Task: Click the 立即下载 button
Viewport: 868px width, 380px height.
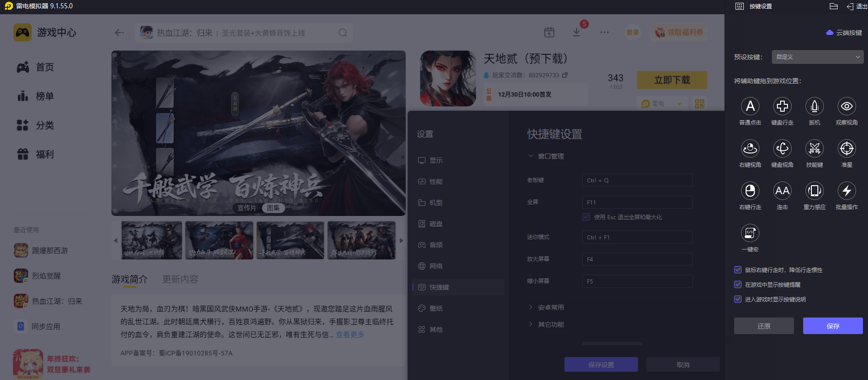Action: pyautogui.click(x=672, y=80)
